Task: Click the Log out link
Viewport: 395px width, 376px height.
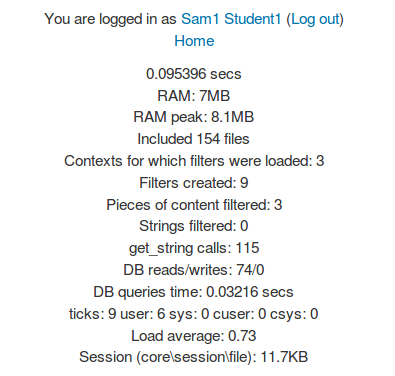Action: click(315, 19)
